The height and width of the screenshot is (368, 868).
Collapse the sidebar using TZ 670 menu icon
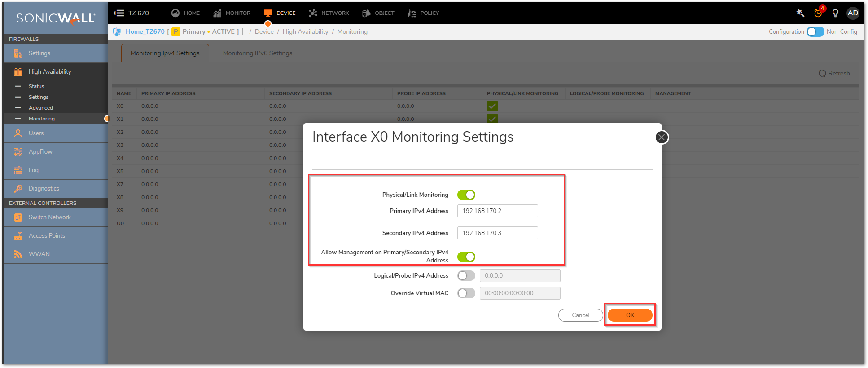[119, 13]
